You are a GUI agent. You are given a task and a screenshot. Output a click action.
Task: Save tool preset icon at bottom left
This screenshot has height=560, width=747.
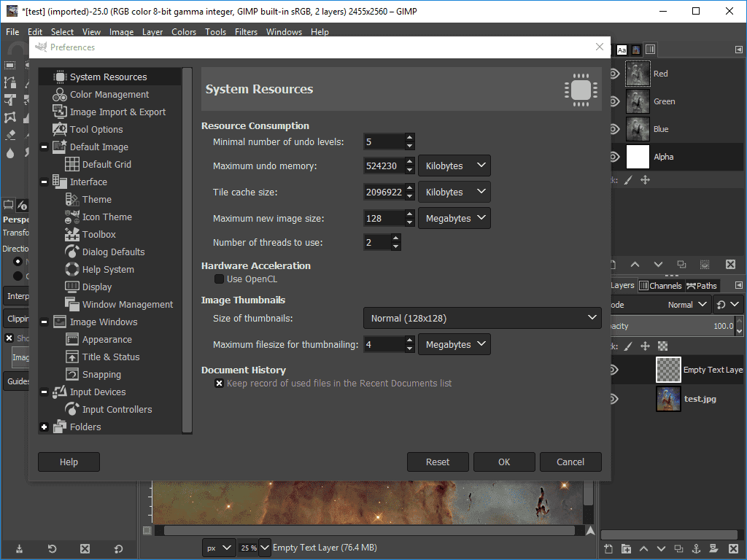[x=19, y=548]
